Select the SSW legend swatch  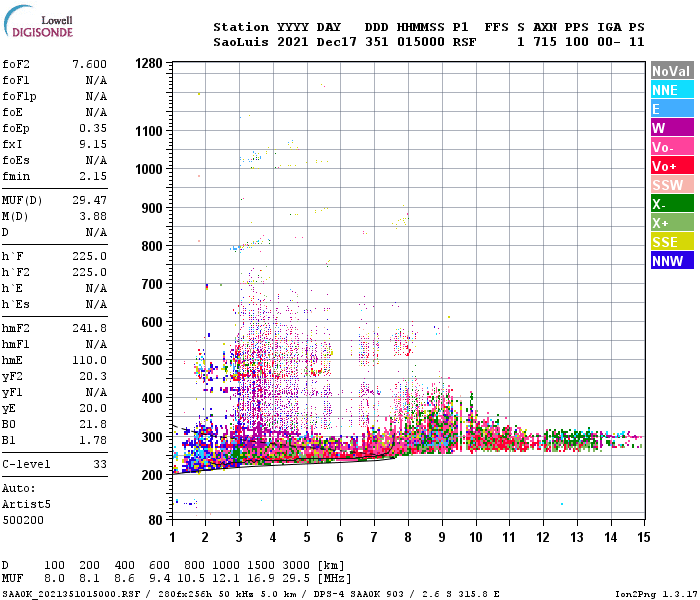[x=672, y=185]
